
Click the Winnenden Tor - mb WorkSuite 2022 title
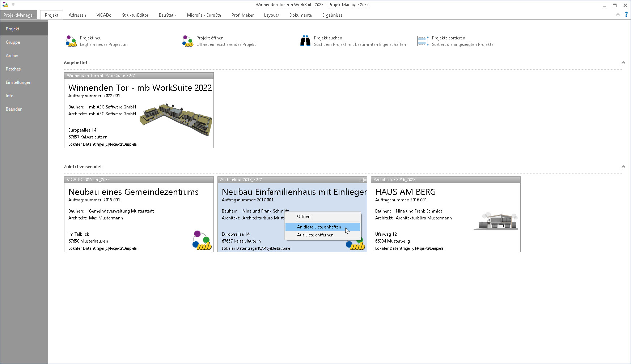[140, 88]
